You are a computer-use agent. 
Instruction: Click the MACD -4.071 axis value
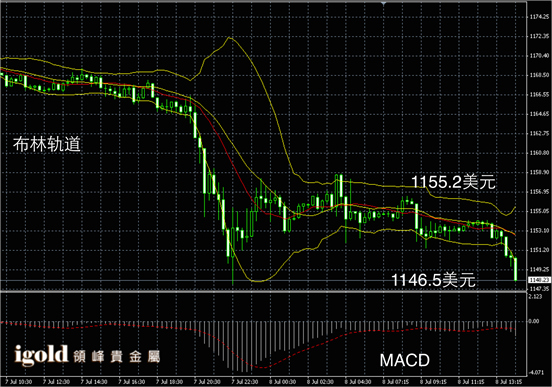(x=536, y=373)
